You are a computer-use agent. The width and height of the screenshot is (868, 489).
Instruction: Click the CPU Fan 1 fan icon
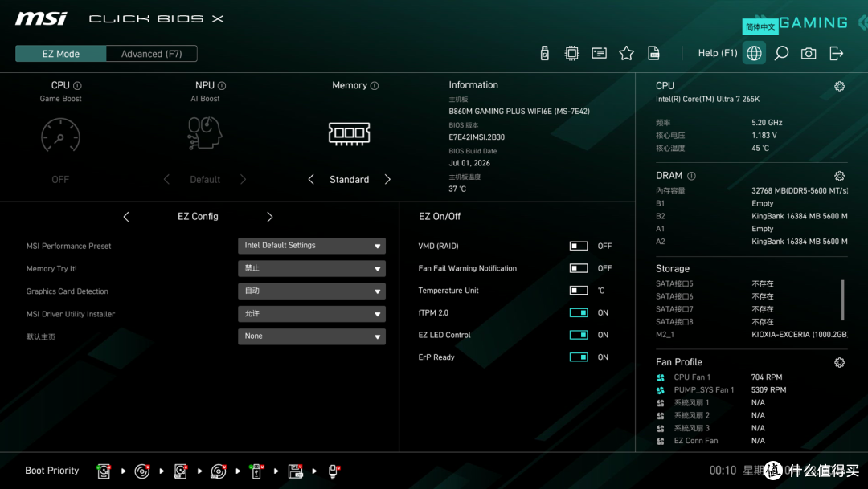tap(661, 377)
